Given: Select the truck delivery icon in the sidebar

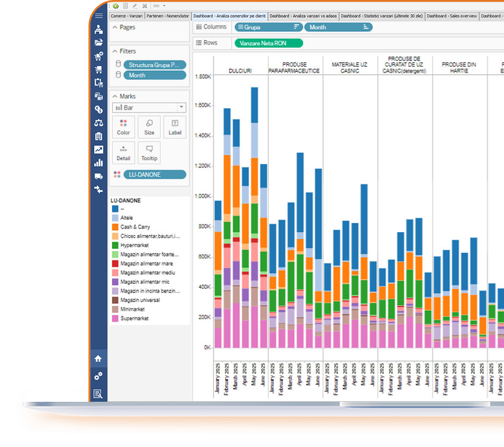Looking at the screenshot, I should click(x=99, y=175).
